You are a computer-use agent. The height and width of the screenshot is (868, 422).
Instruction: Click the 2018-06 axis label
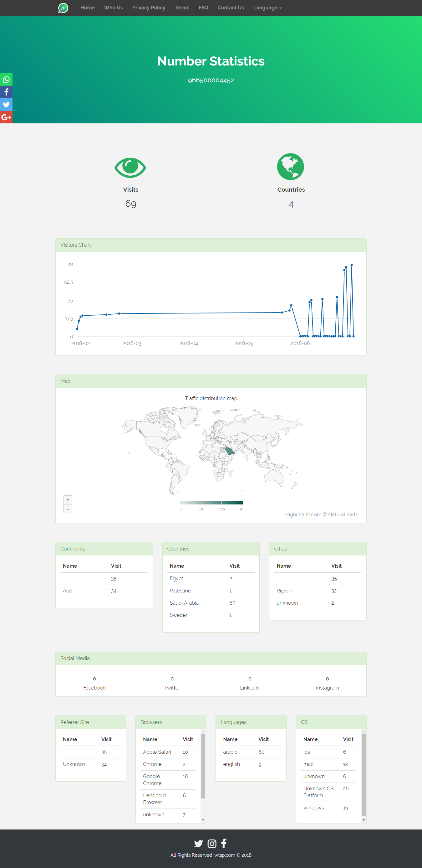pos(300,344)
